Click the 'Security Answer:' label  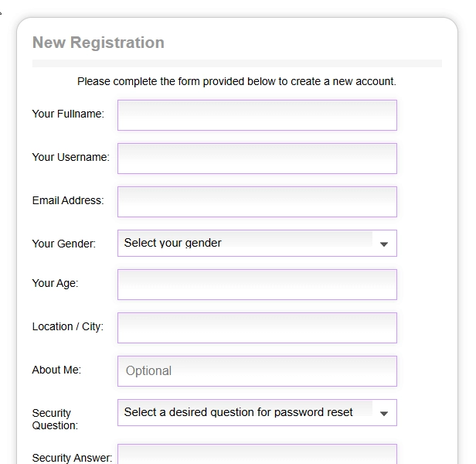pos(72,458)
